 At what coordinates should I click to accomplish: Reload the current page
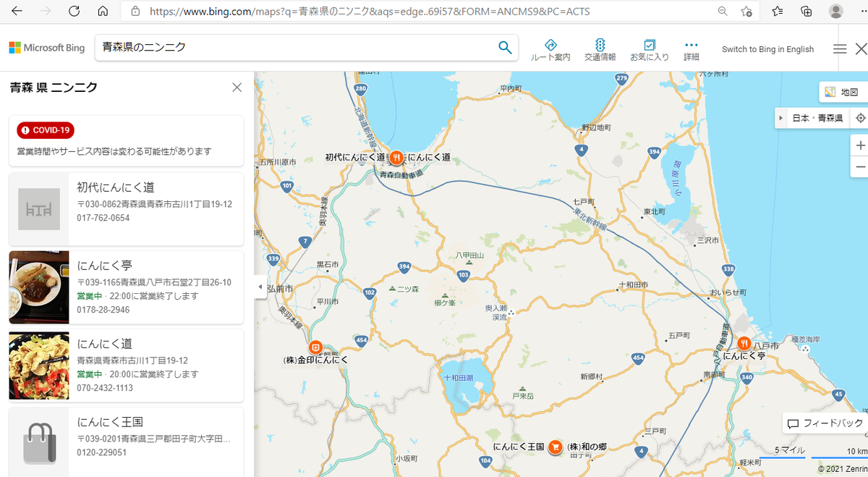point(74,12)
